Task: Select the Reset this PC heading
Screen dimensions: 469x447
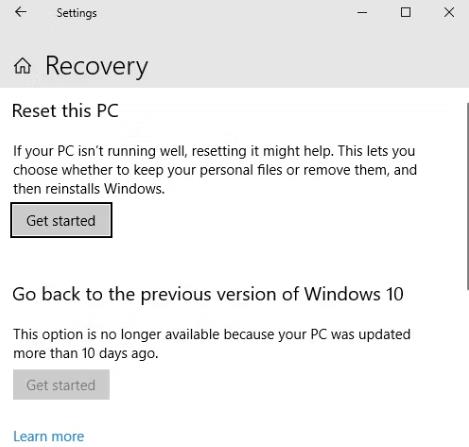Action: [65, 111]
